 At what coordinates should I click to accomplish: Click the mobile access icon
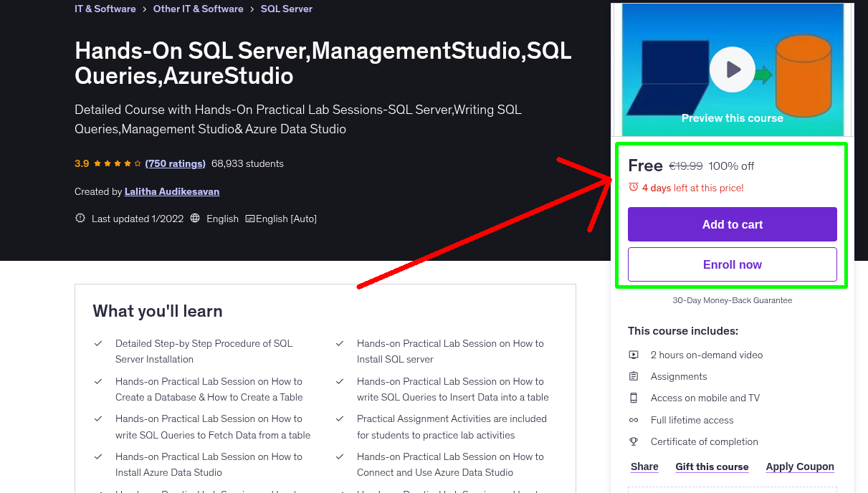coord(634,398)
